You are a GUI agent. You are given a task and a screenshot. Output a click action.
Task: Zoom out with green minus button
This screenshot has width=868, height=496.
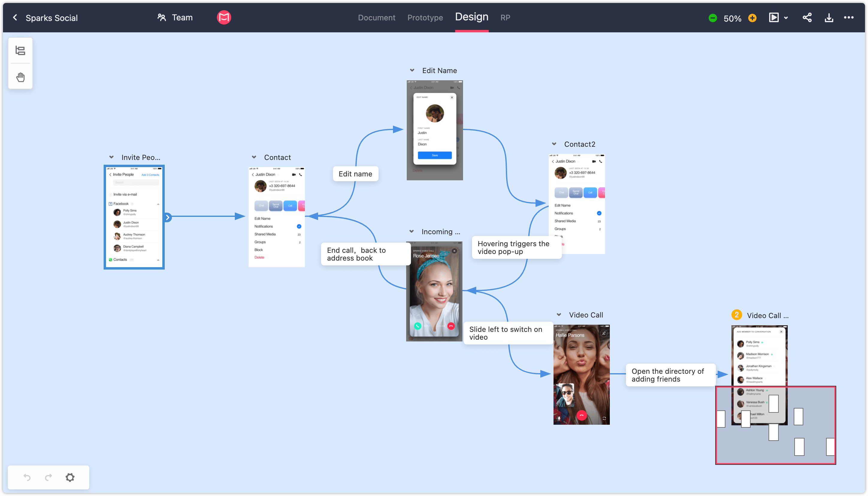click(712, 18)
